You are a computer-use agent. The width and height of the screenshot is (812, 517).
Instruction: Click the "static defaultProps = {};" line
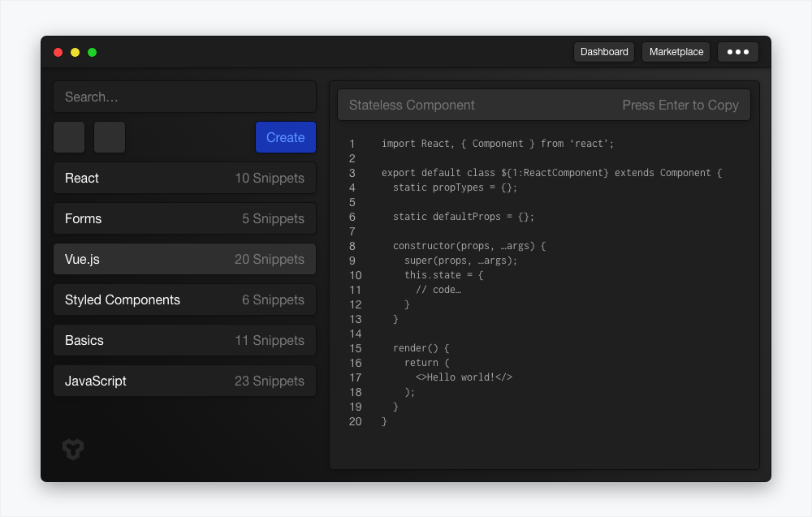(x=464, y=217)
